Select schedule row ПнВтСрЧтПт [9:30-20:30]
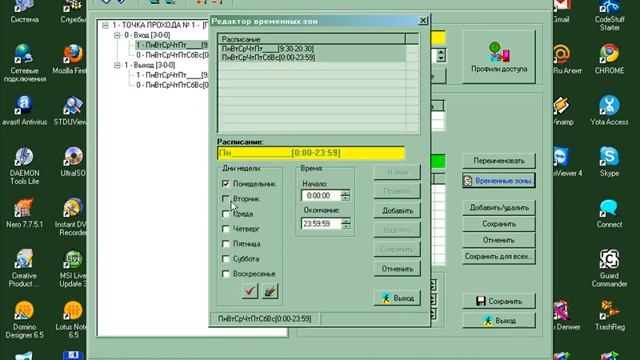This screenshot has height=360, width=640. (312, 49)
